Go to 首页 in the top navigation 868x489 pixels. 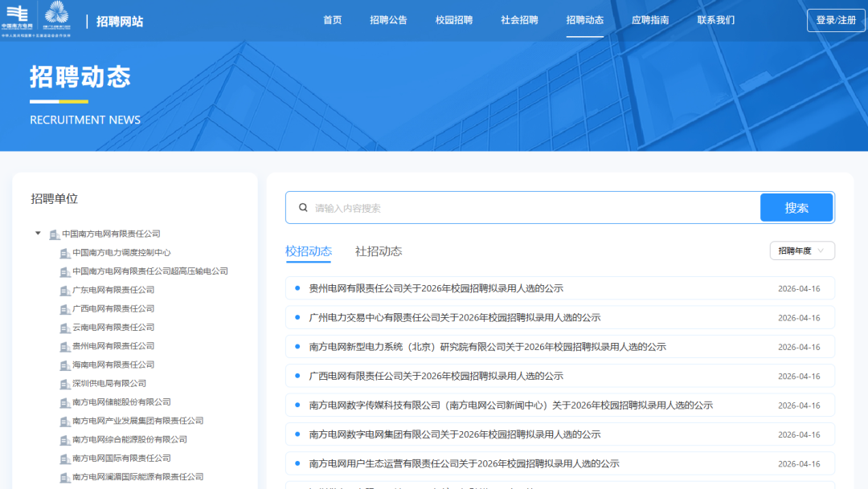click(332, 20)
